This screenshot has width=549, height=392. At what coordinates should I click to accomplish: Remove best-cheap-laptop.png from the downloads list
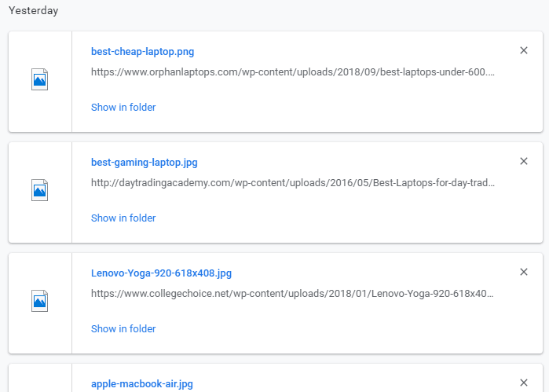tap(524, 50)
